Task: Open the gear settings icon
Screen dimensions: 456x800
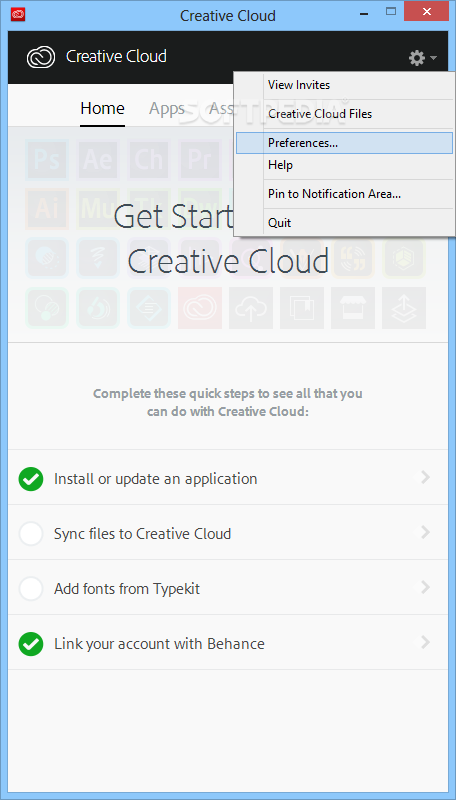Action: tap(417, 58)
